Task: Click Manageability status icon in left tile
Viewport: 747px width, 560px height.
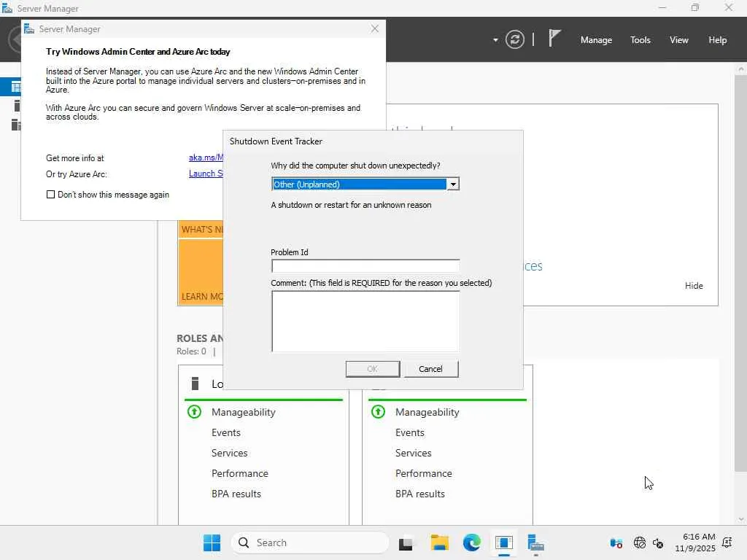Action: point(194,411)
